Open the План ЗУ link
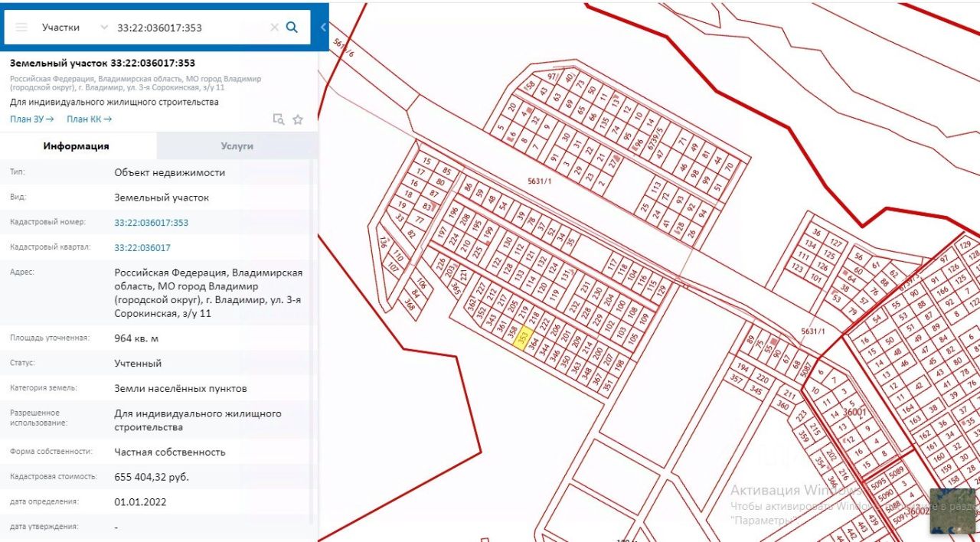This screenshot has height=542, width=980. click(31, 119)
